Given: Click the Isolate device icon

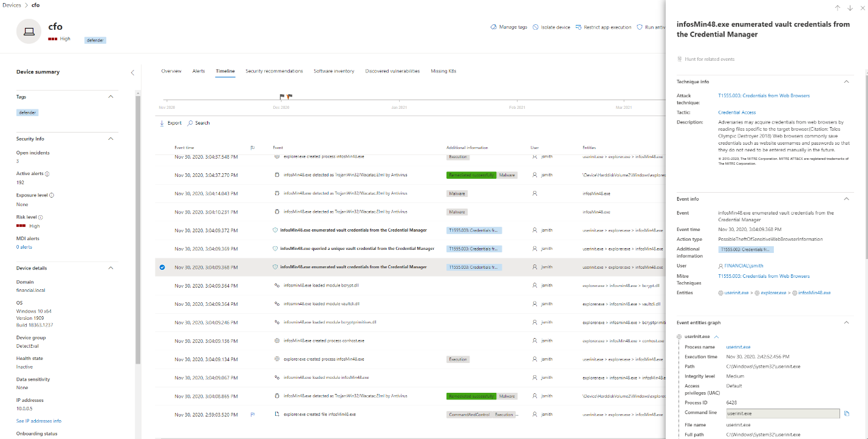Looking at the screenshot, I should click(x=535, y=27).
